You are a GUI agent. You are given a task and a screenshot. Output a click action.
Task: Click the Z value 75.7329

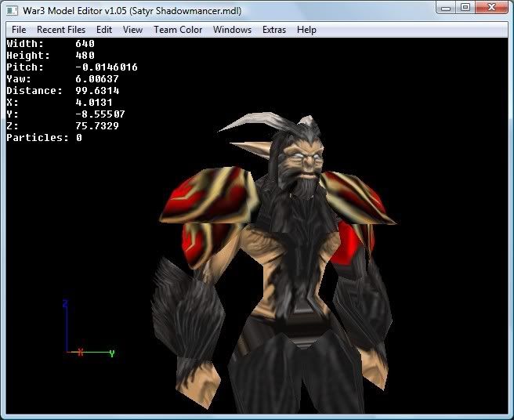97,126
